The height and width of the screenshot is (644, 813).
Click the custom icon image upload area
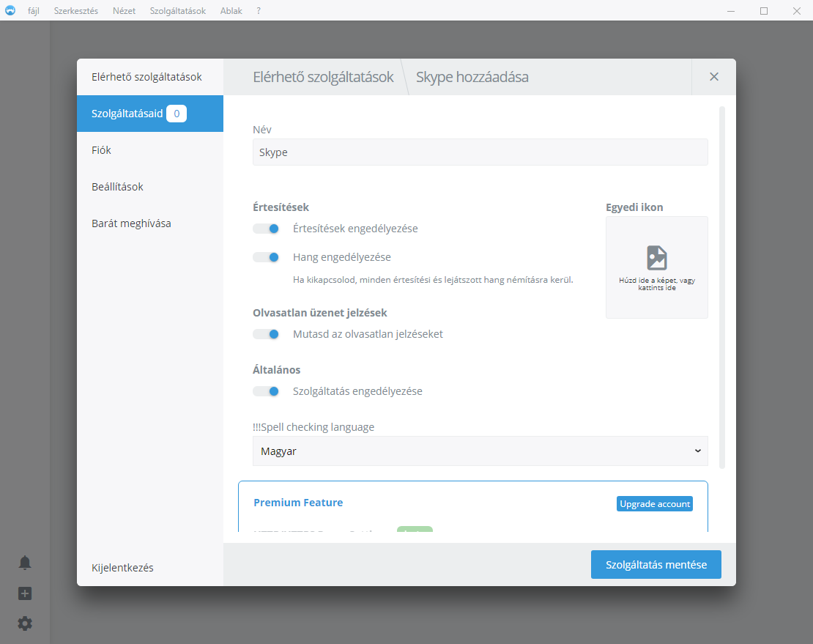click(656, 267)
